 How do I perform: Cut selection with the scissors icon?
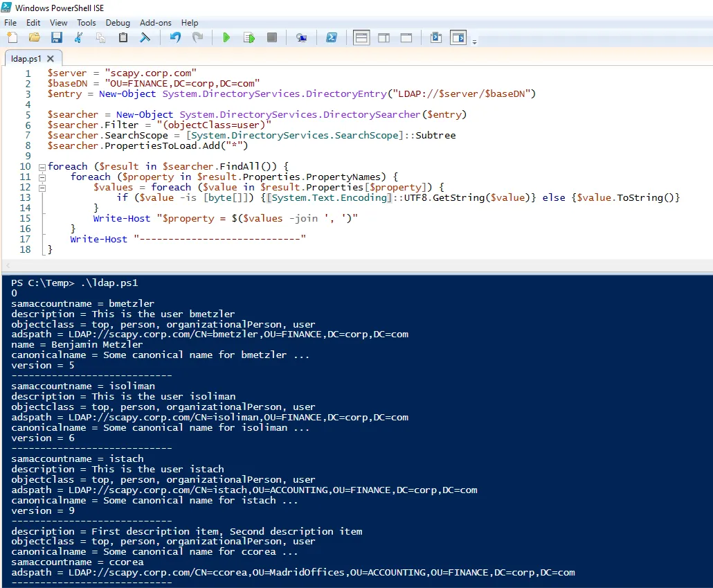coord(78,37)
